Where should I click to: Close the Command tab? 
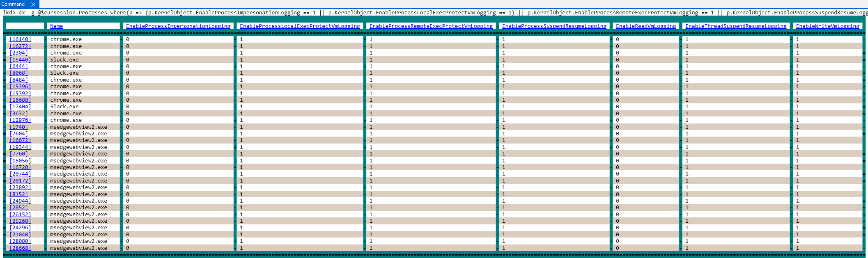pos(33,4)
